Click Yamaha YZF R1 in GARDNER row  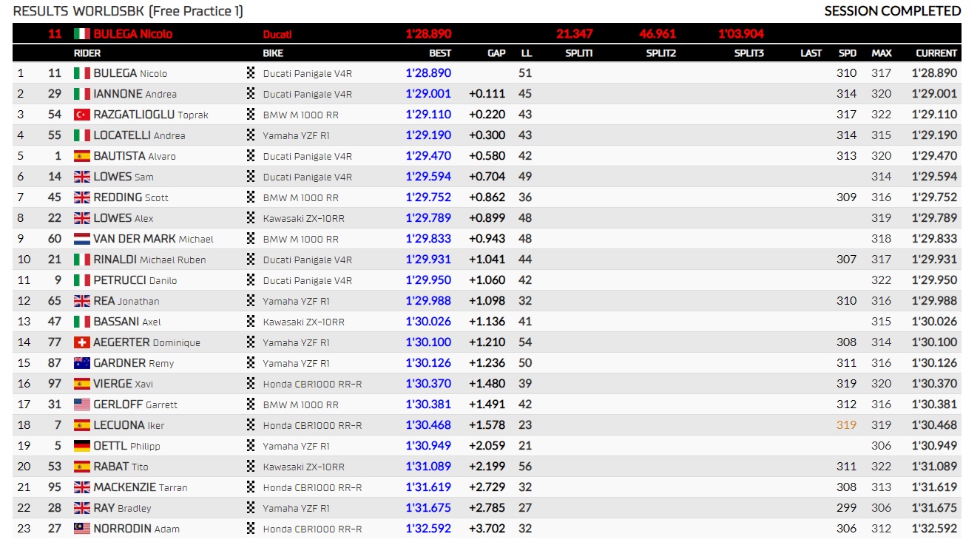(x=297, y=363)
